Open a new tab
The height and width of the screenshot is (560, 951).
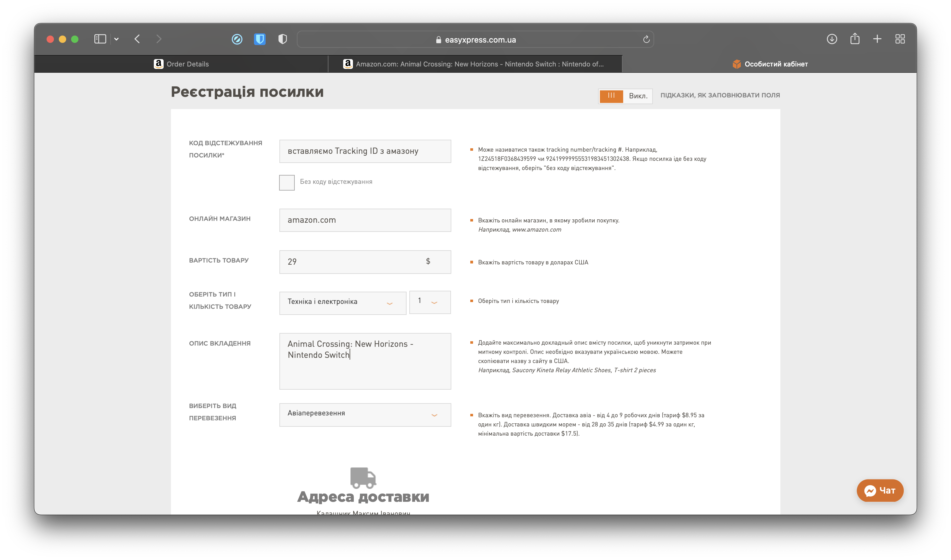click(877, 39)
